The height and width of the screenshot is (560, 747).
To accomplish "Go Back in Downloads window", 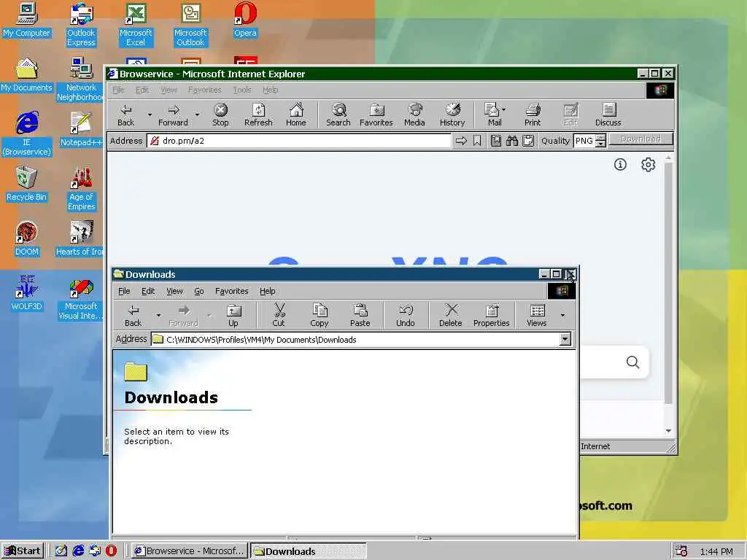I will point(133,316).
